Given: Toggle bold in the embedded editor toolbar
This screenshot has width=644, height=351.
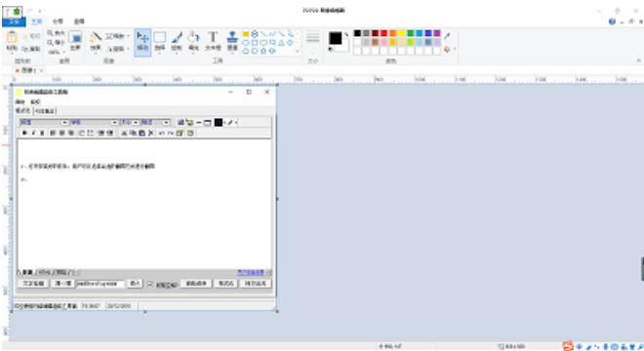Looking at the screenshot, I should point(24,133).
